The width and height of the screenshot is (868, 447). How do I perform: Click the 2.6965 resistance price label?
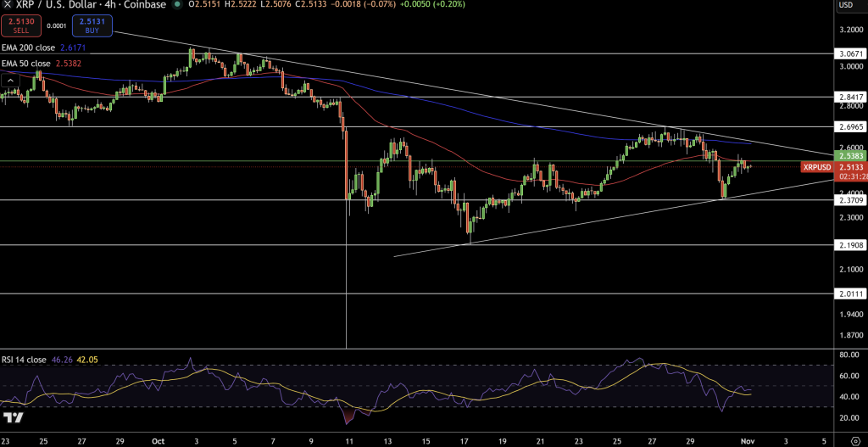tap(849, 126)
